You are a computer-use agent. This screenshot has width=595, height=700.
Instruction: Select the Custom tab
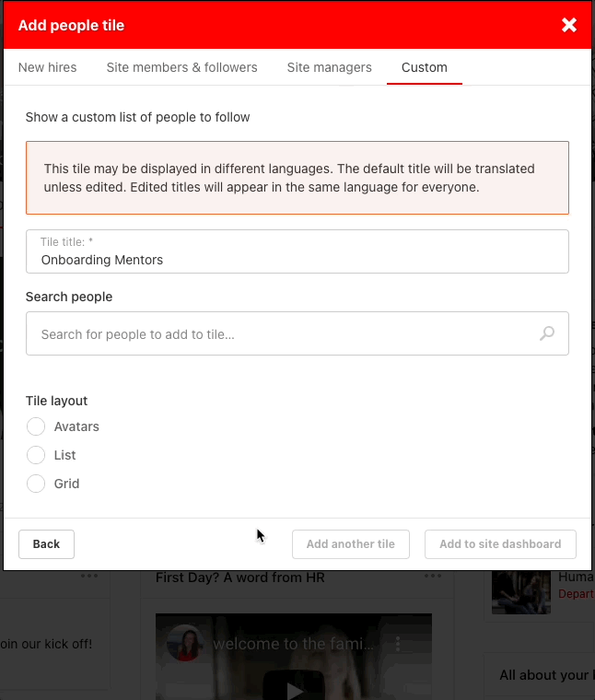coord(424,67)
